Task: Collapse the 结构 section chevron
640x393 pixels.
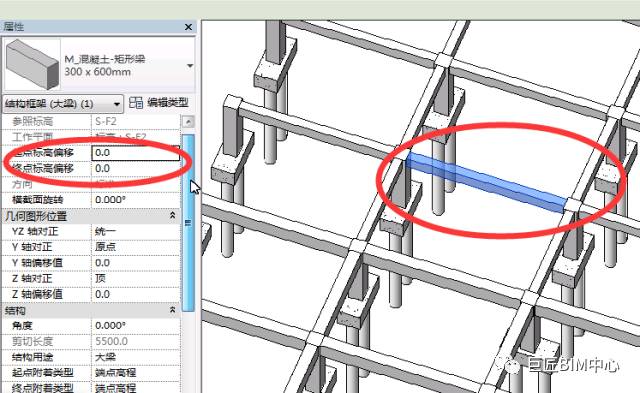Action: (x=173, y=310)
